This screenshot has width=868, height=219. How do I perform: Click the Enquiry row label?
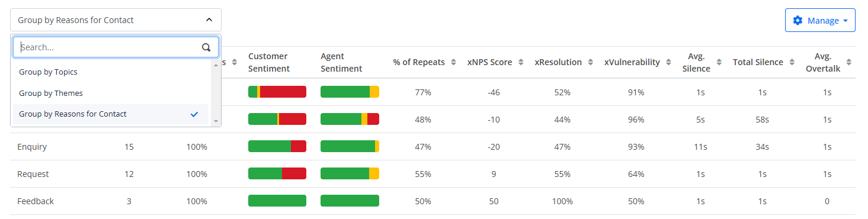coord(32,147)
